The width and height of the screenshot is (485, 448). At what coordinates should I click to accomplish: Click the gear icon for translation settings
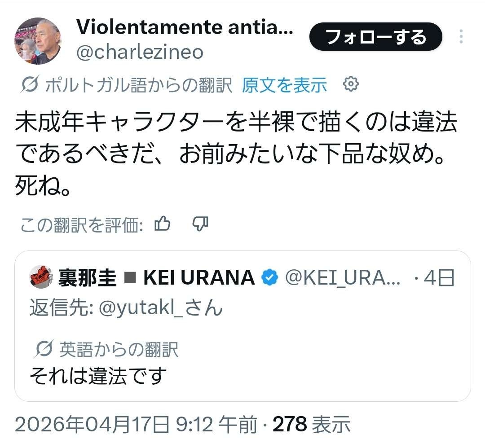point(351,84)
